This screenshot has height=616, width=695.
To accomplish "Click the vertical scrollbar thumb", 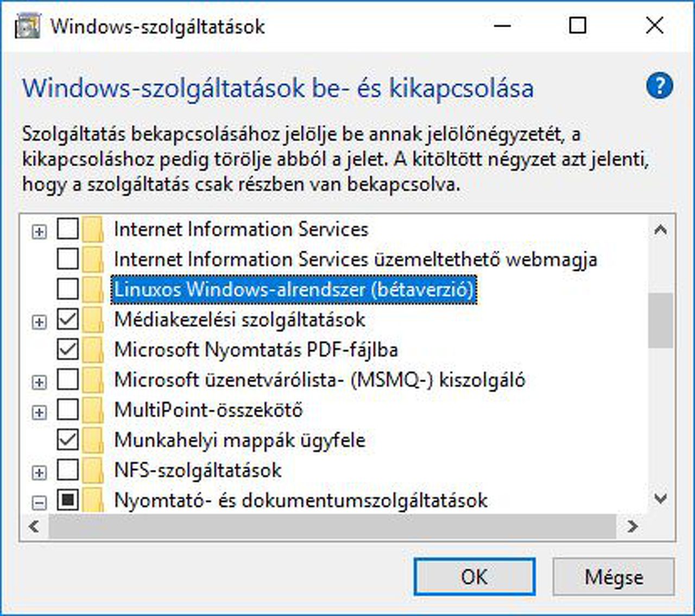I will 660,320.
